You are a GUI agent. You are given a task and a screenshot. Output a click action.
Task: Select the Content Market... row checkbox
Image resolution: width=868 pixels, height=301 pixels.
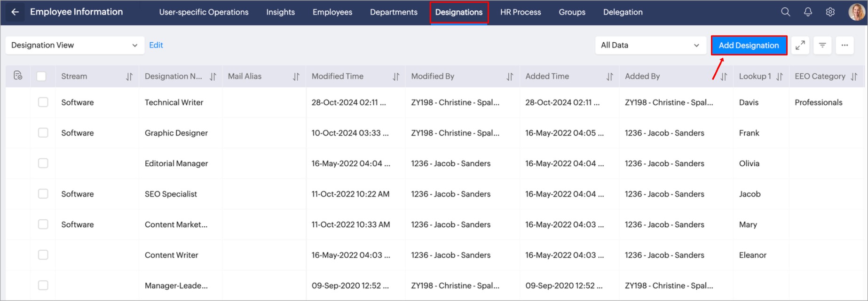(x=43, y=224)
